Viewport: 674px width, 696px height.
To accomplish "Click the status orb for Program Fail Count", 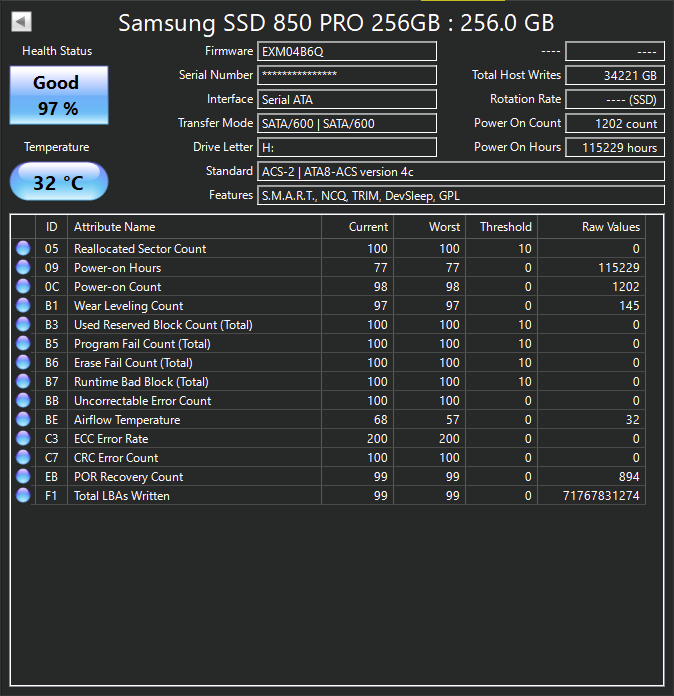I will click(23, 344).
